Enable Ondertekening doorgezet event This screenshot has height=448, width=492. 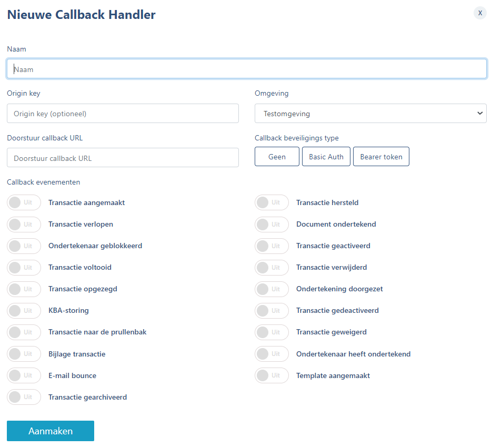272,289
